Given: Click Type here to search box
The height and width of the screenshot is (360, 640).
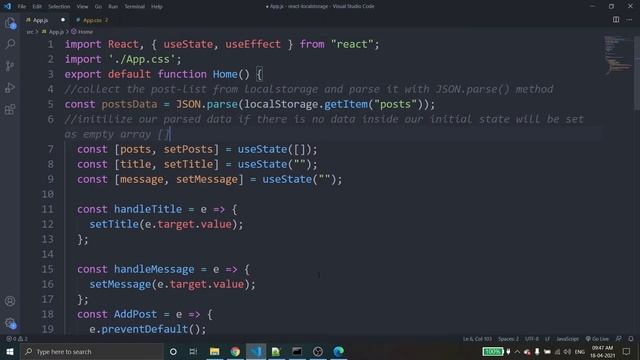Looking at the screenshot, I should [92, 351].
